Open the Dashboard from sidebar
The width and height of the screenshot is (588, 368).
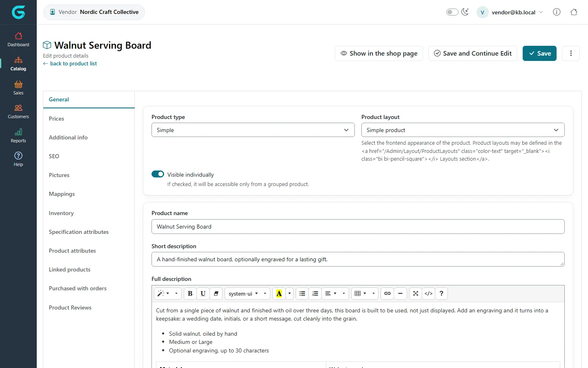tap(18, 40)
